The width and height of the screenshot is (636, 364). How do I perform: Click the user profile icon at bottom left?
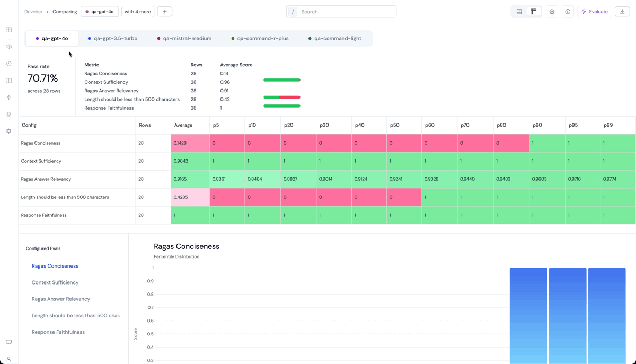click(x=8, y=359)
